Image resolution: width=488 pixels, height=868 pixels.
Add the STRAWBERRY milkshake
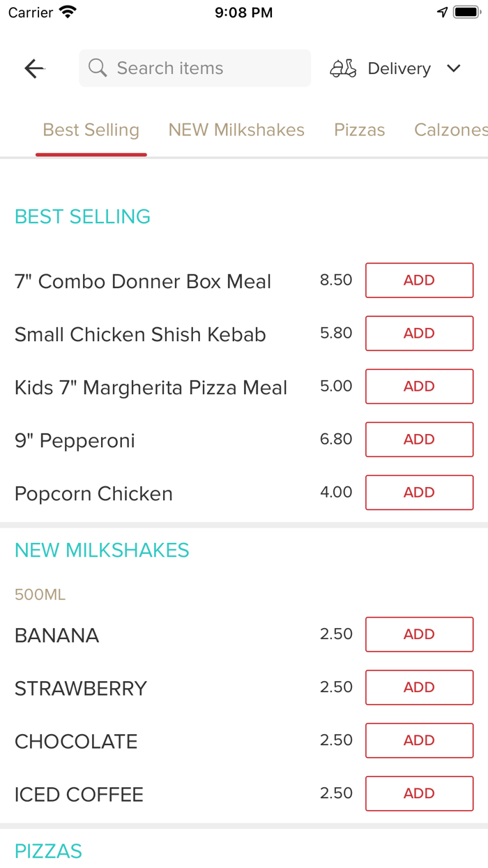(x=419, y=687)
